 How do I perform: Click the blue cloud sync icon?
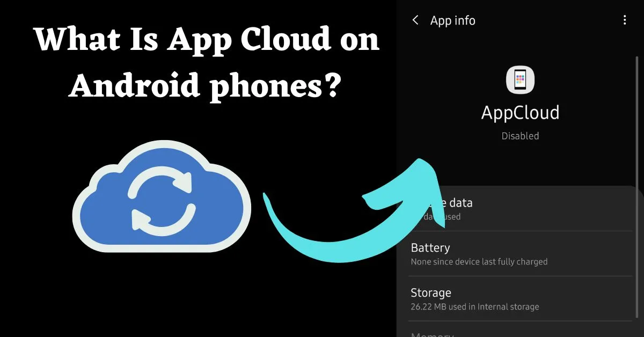[x=162, y=196]
